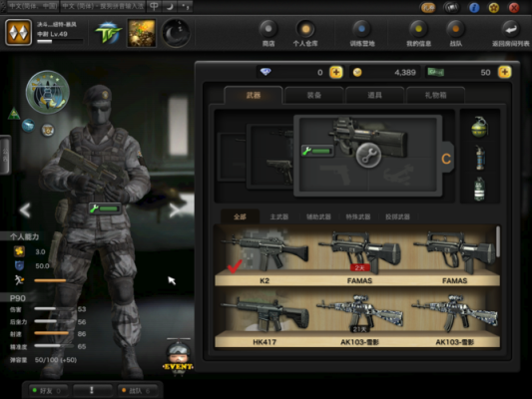Open the 商店 shop icon

pos(268,33)
